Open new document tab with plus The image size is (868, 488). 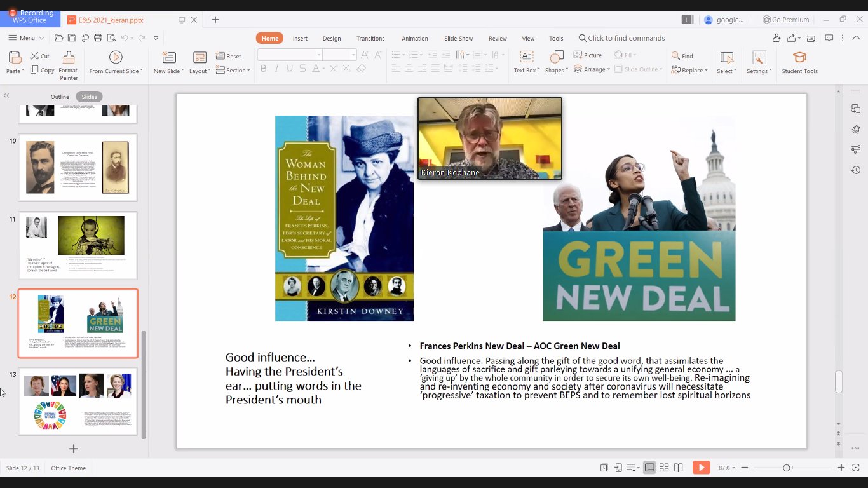(215, 20)
